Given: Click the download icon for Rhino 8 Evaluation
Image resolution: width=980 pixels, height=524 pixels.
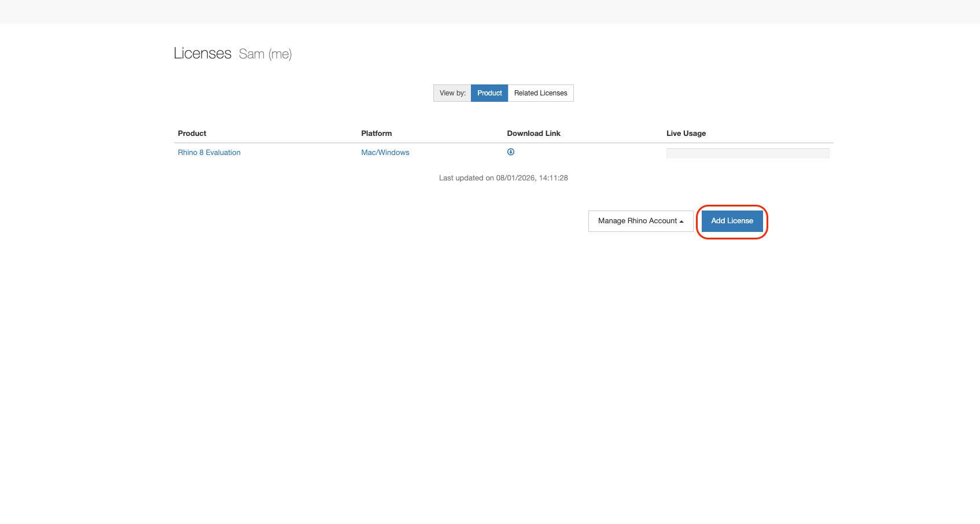Looking at the screenshot, I should 511,152.
